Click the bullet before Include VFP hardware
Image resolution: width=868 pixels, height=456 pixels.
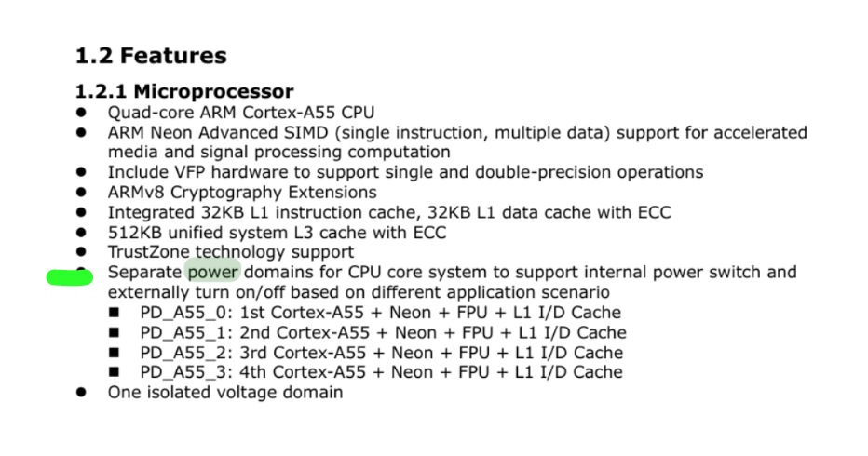[81, 172]
